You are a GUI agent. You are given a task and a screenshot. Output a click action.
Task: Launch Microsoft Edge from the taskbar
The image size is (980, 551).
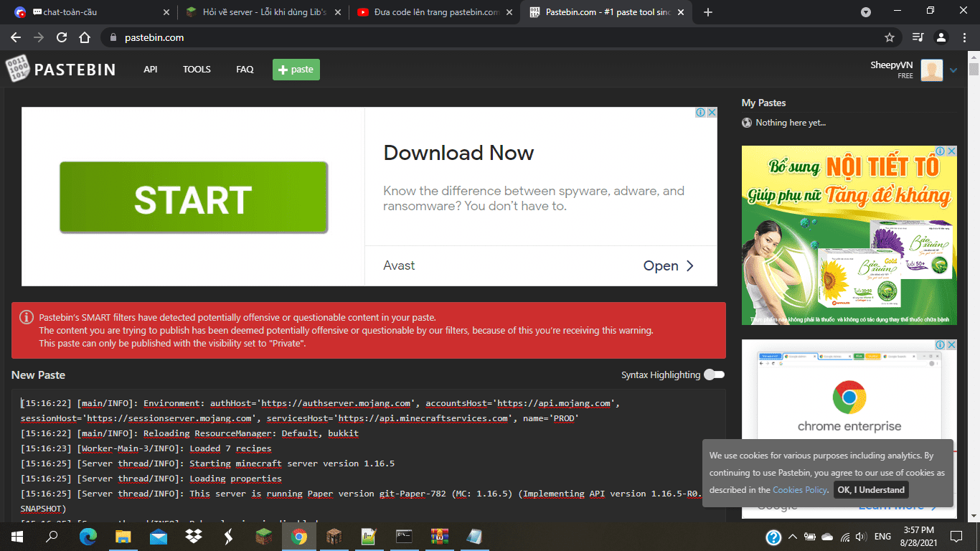tap(88, 536)
